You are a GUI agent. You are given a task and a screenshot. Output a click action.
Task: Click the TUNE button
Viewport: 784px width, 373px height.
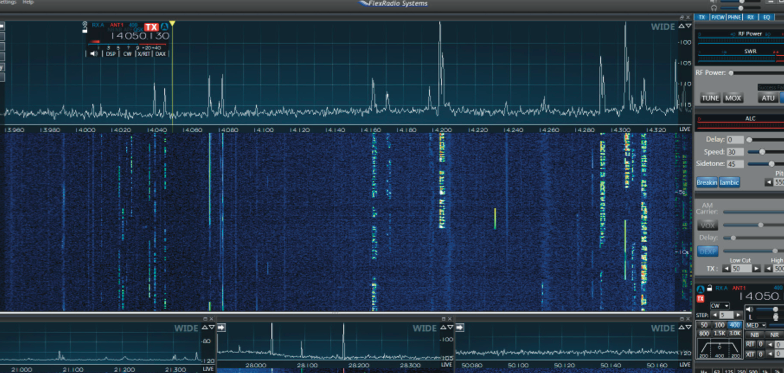(x=710, y=98)
